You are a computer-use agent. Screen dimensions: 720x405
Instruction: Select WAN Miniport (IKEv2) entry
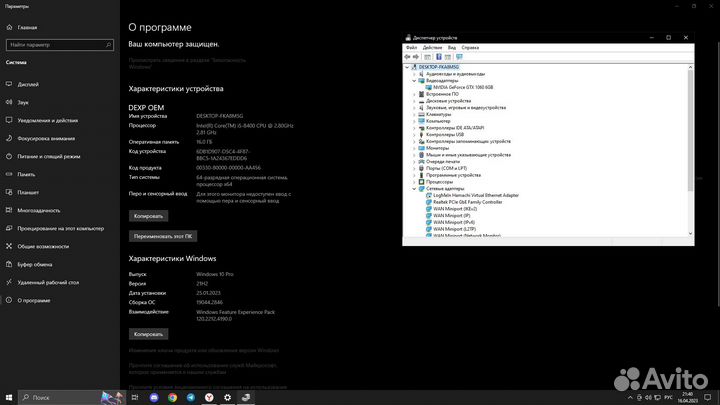tap(455, 209)
